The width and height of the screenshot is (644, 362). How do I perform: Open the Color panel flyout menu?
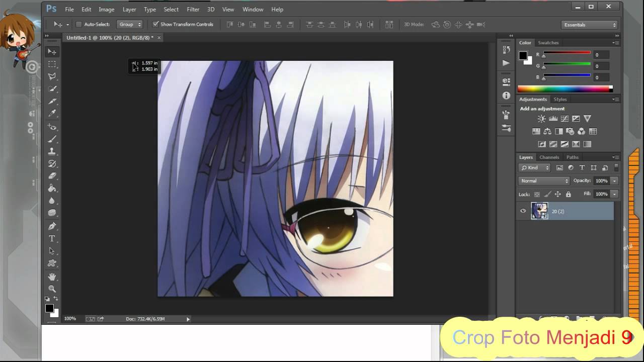click(x=615, y=43)
